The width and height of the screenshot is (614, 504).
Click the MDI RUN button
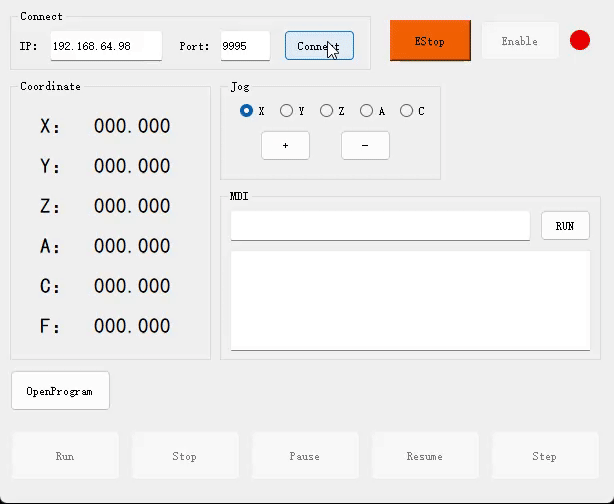pyautogui.click(x=565, y=226)
